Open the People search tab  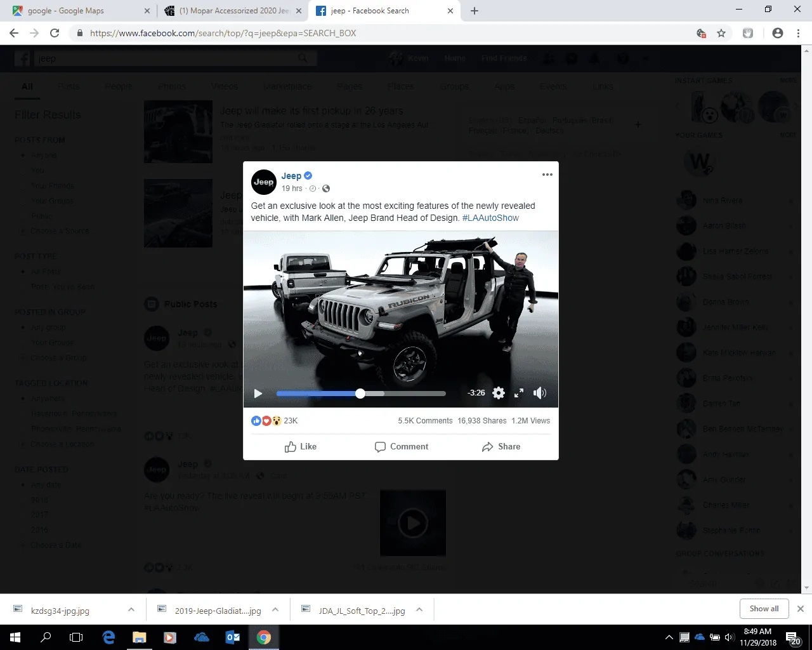(119, 86)
